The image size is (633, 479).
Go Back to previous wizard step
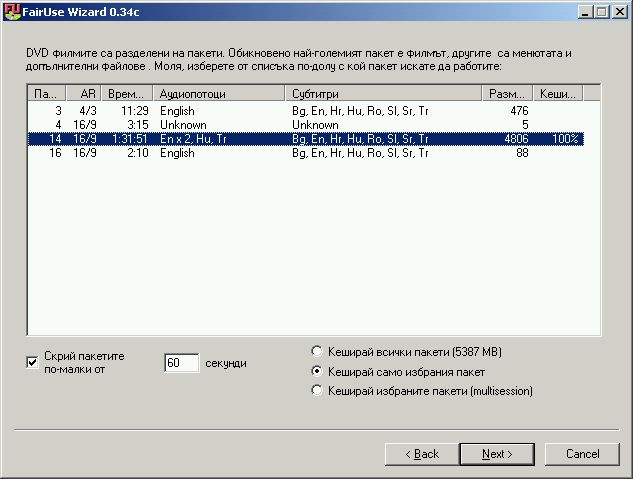tap(422, 454)
